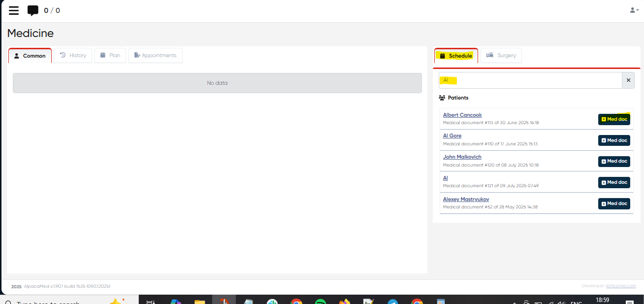Open the hamburger menu
Screen dimensions: 644x304
click(x=14, y=10)
